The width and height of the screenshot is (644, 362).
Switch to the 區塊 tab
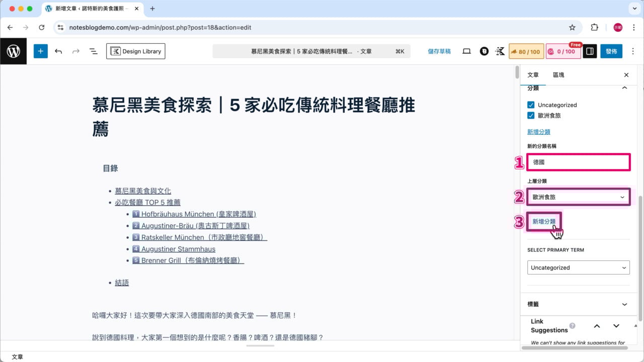(x=558, y=74)
